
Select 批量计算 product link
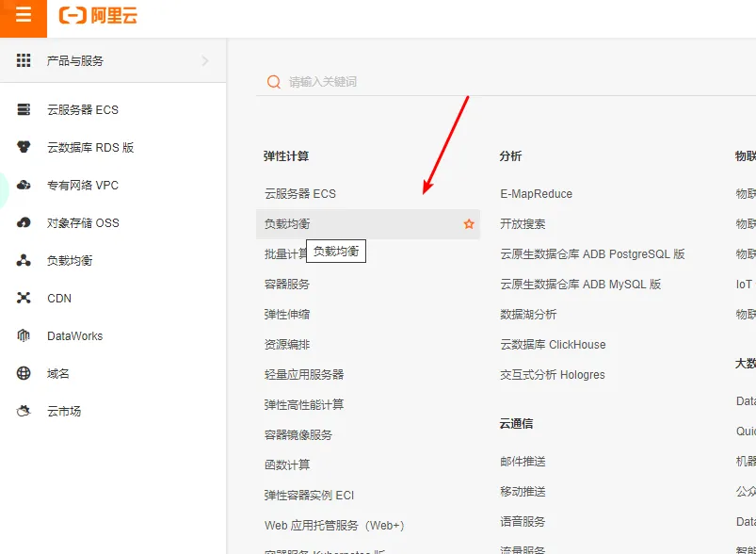pos(287,253)
